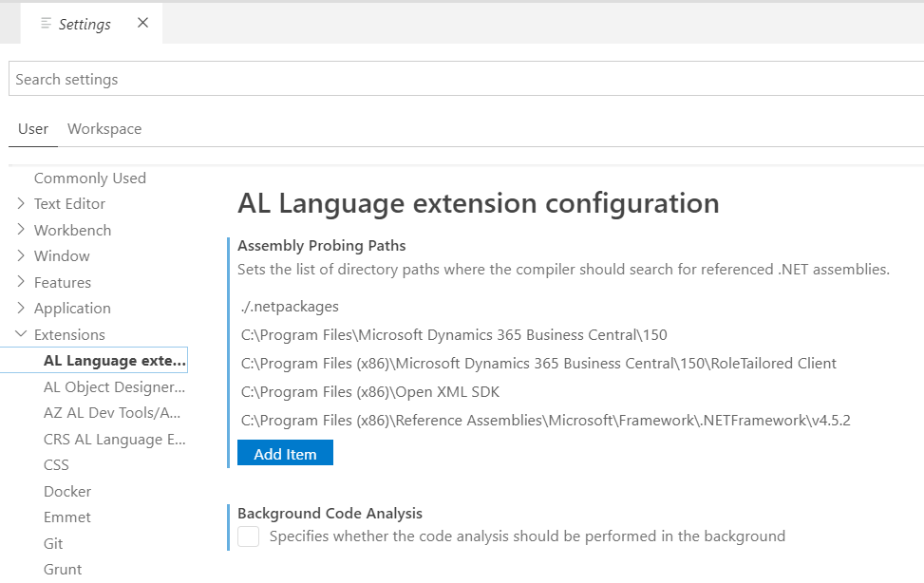
Task: Open AZ AL Dev Tools settings
Action: [x=112, y=413]
